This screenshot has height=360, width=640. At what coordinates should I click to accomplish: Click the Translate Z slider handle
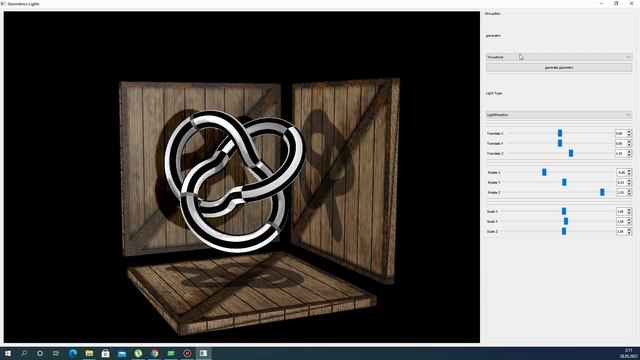571,153
